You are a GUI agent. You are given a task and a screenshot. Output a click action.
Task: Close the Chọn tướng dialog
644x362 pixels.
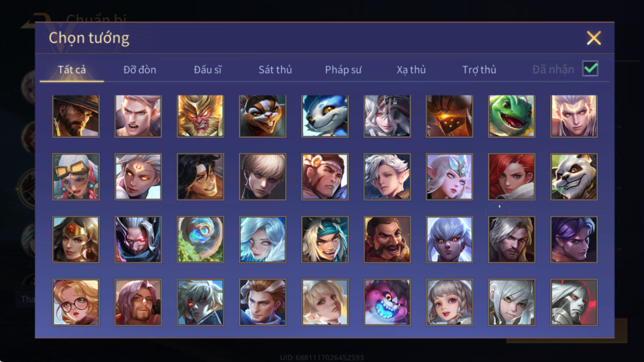coord(594,38)
